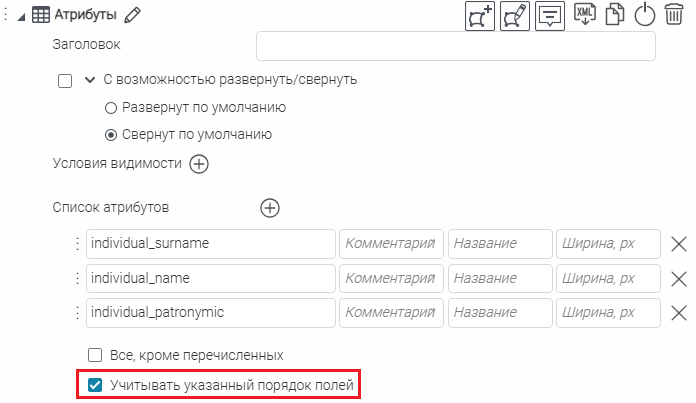Click the power on/off icon

tap(645, 15)
